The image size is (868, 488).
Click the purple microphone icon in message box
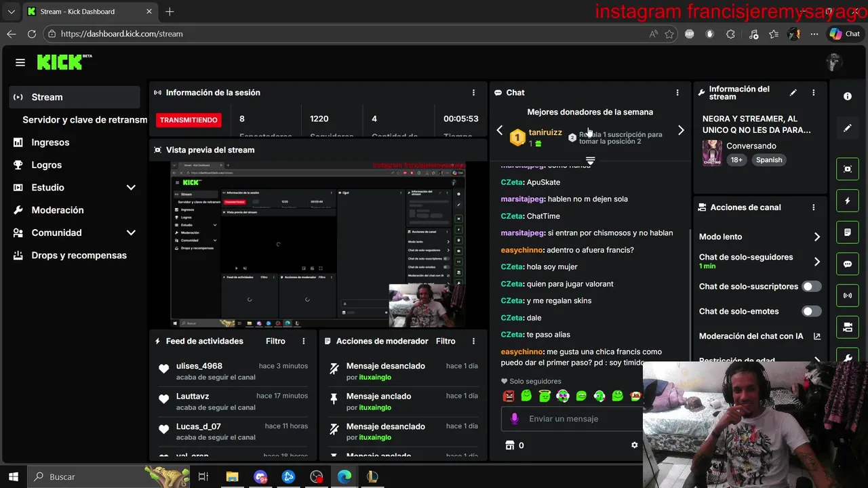[x=515, y=419]
